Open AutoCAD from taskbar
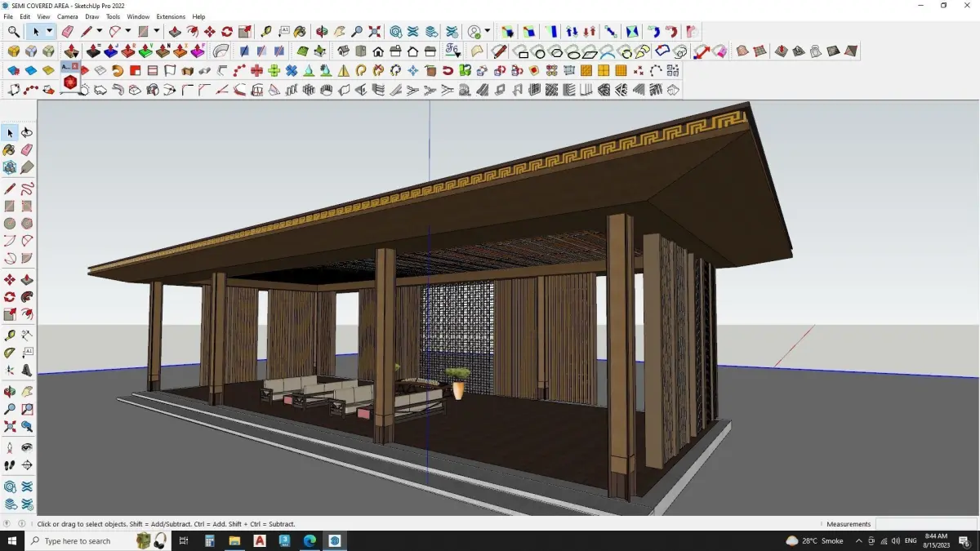Image resolution: width=980 pixels, height=551 pixels. coord(260,540)
